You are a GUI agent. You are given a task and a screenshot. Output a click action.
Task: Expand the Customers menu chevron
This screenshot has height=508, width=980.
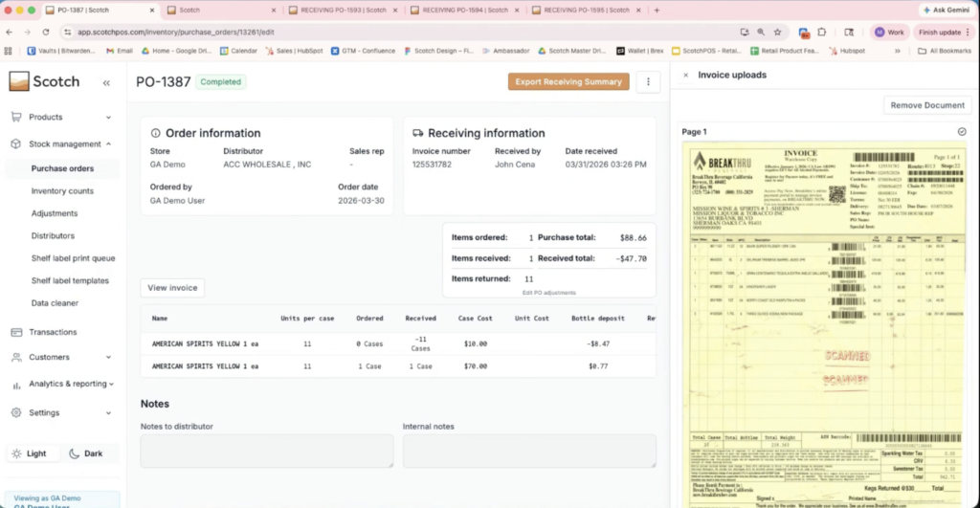click(109, 358)
